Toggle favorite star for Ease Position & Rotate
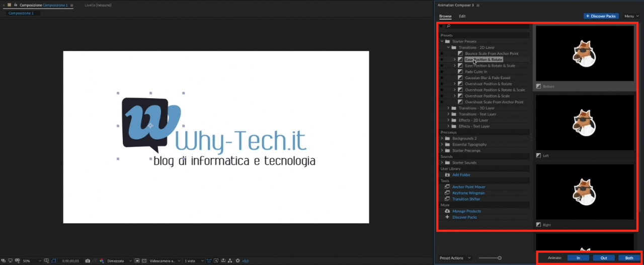The width and height of the screenshot is (644, 265). (x=442, y=59)
